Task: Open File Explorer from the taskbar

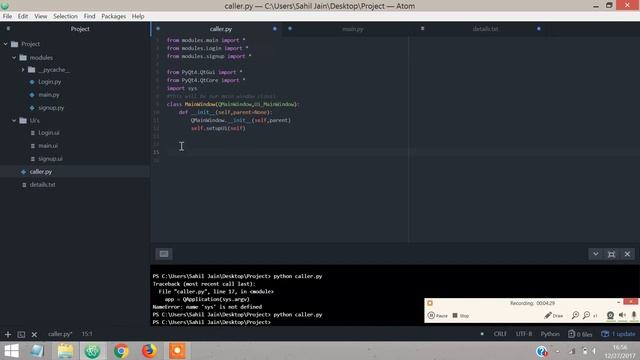Action: (65, 351)
